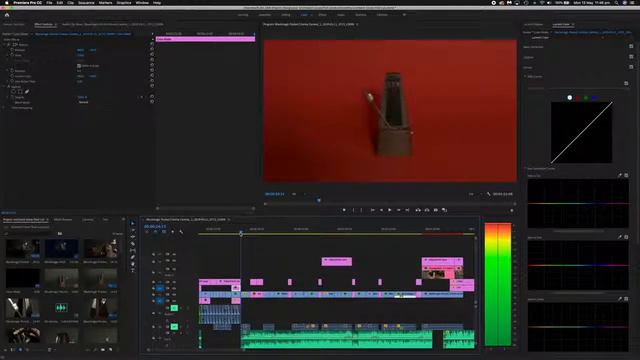Add a marker from the timeline header

tap(173, 232)
